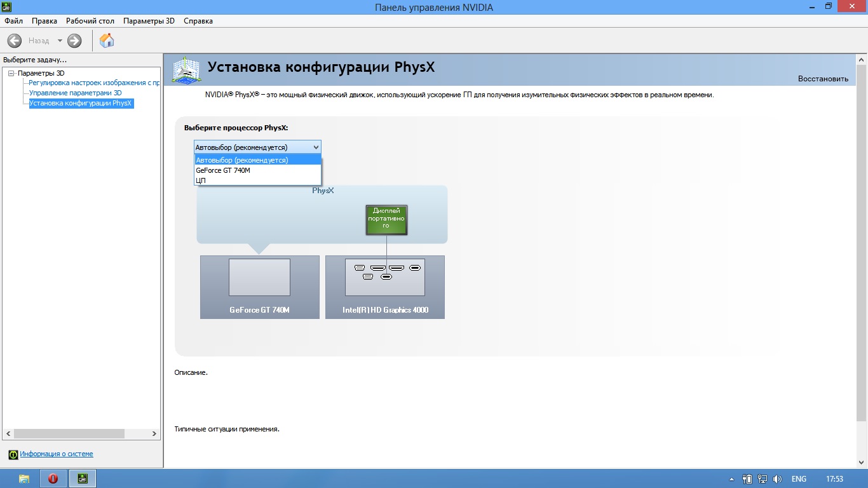
Task: Open the Рабочий стол menu
Action: click(90, 21)
